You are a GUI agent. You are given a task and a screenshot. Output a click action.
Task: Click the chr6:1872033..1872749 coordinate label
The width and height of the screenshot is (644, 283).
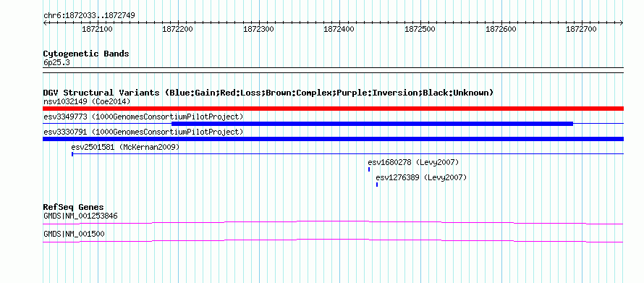89,16
